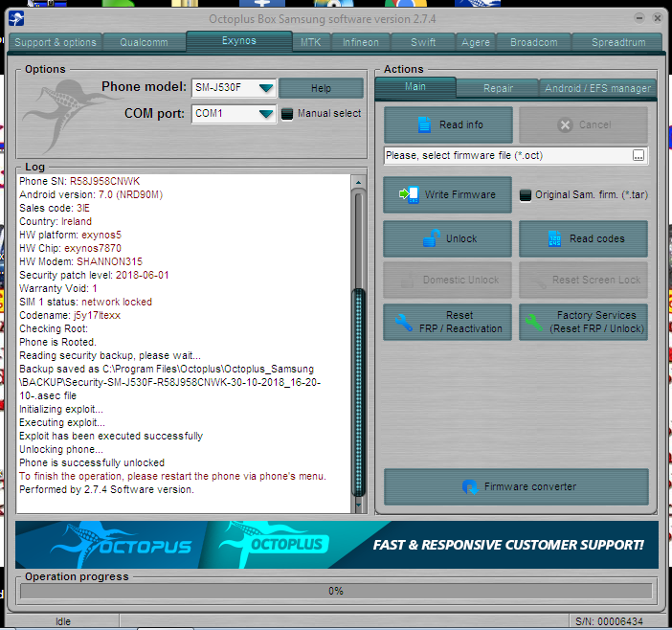The height and width of the screenshot is (630, 672).
Task: Click the Firmware converter refresh icon
Action: (x=470, y=486)
